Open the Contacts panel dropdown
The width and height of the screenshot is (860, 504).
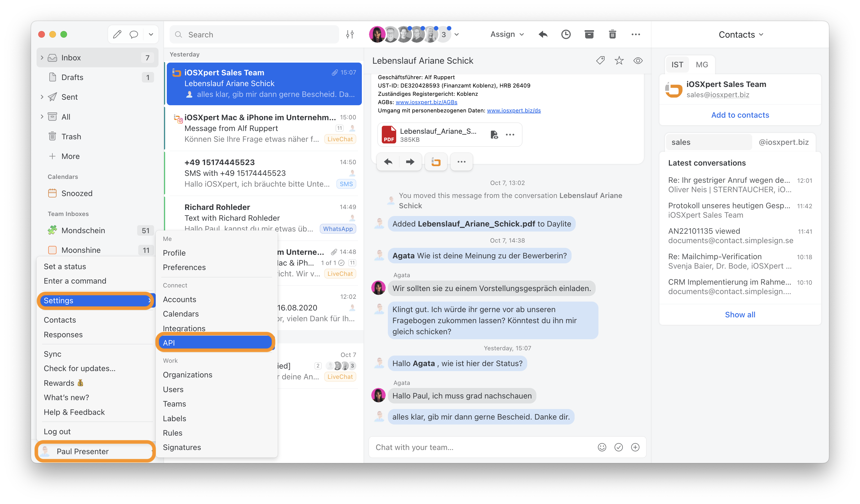click(x=741, y=34)
